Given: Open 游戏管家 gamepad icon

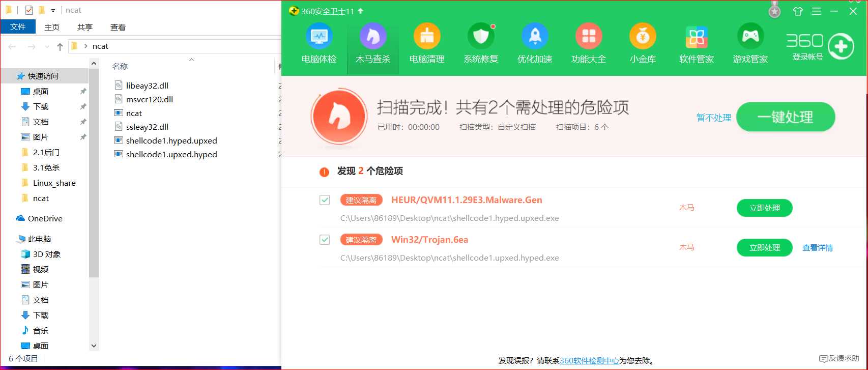Looking at the screenshot, I should tap(750, 37).
